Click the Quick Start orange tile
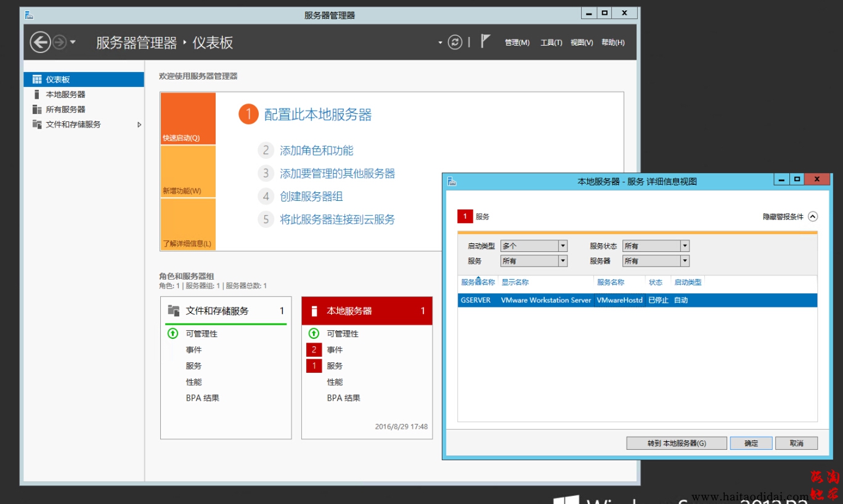 (x=188, y=118)
